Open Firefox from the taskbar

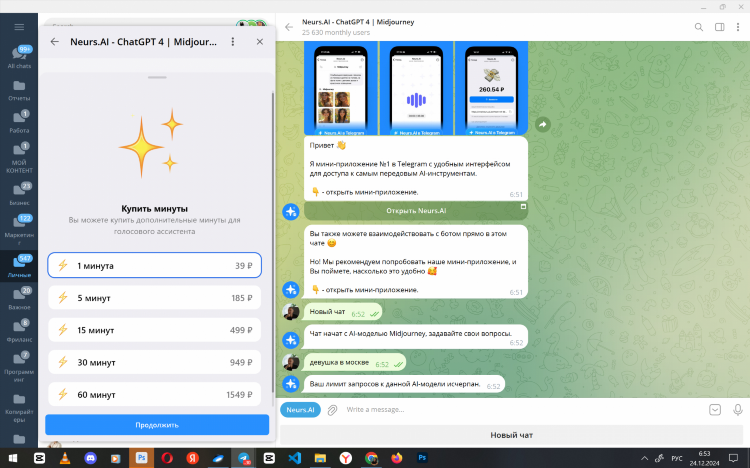click(x=397, y=458)
